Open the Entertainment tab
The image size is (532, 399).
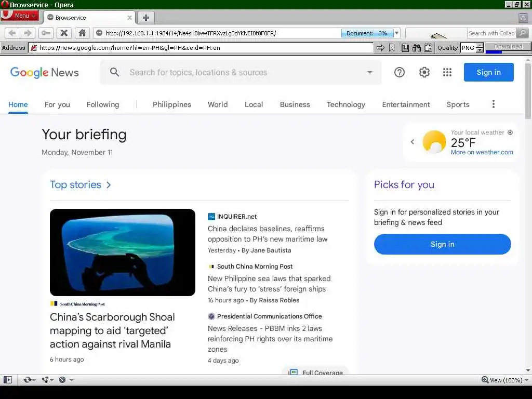[406, 104]
